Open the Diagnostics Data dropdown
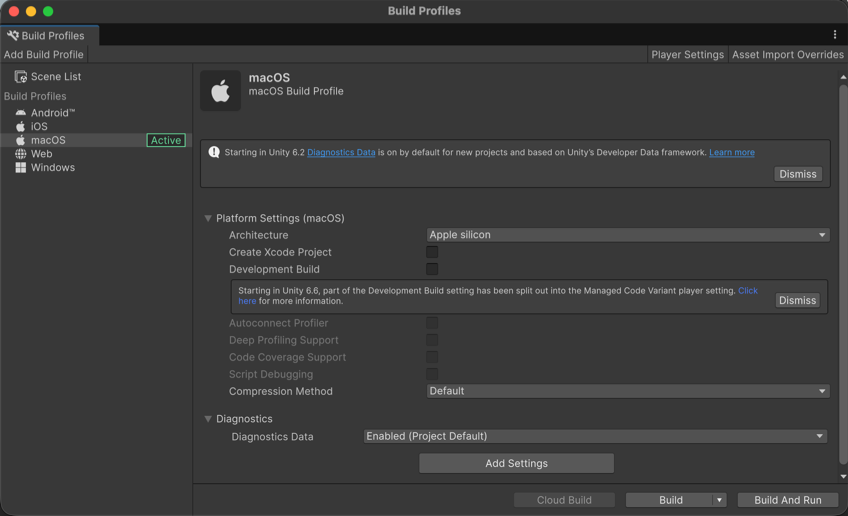848x516 pixels. [x=595, y=436]
